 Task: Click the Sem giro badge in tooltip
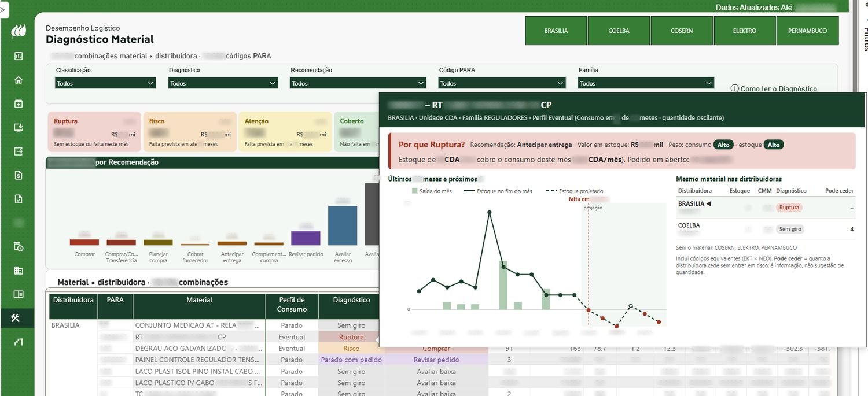[x=790, y=229]
